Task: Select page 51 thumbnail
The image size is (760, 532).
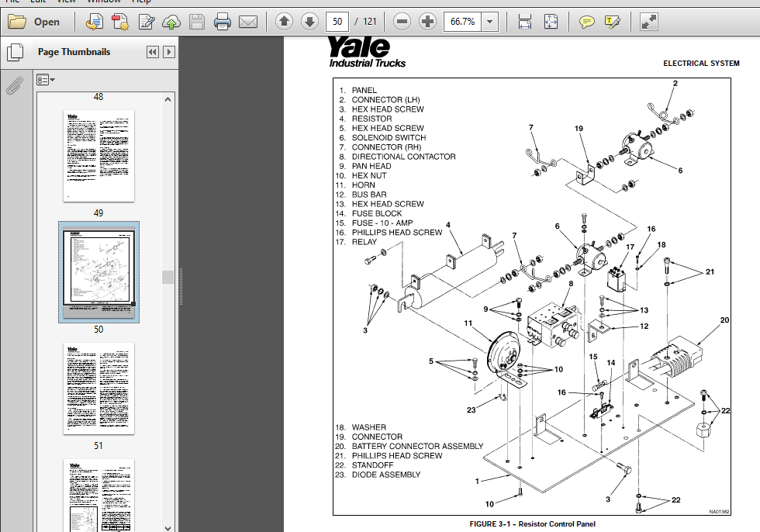Action: click(x=99, y=389)
